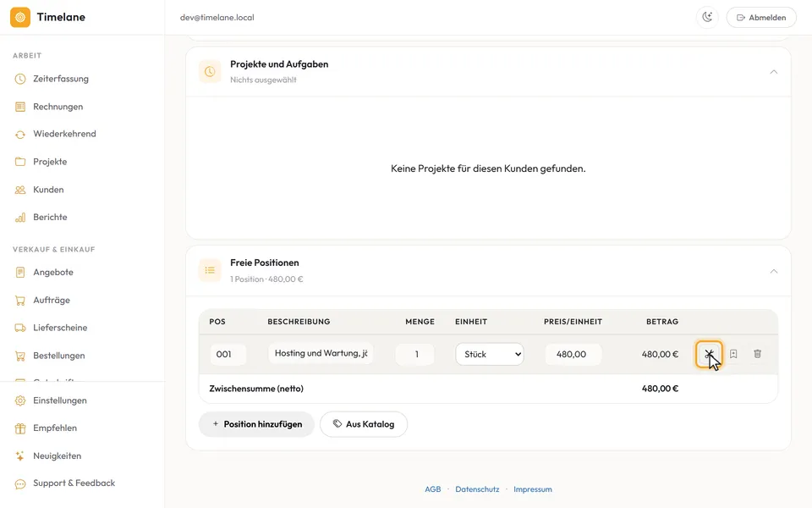
Task: Click the Abmelden logout button
Action: (761, 17)
